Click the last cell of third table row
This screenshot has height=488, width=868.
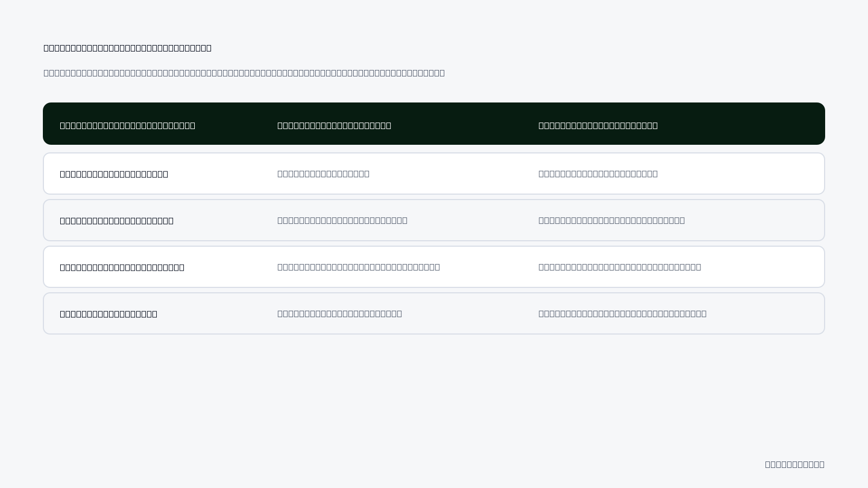pos(620,267)
